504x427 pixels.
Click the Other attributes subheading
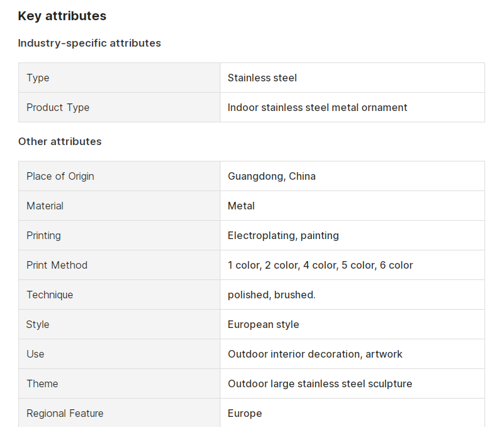[x=60, y=141]
